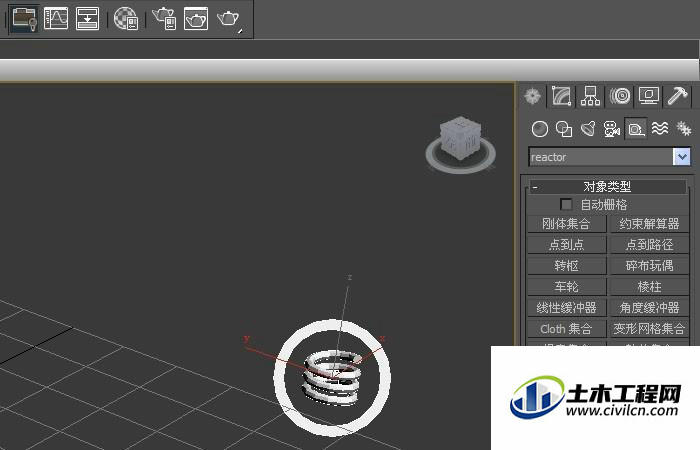The width and height of the screenshot is (700, 450).
Task: Click the 棱柱 button
Action: point(649,287)
